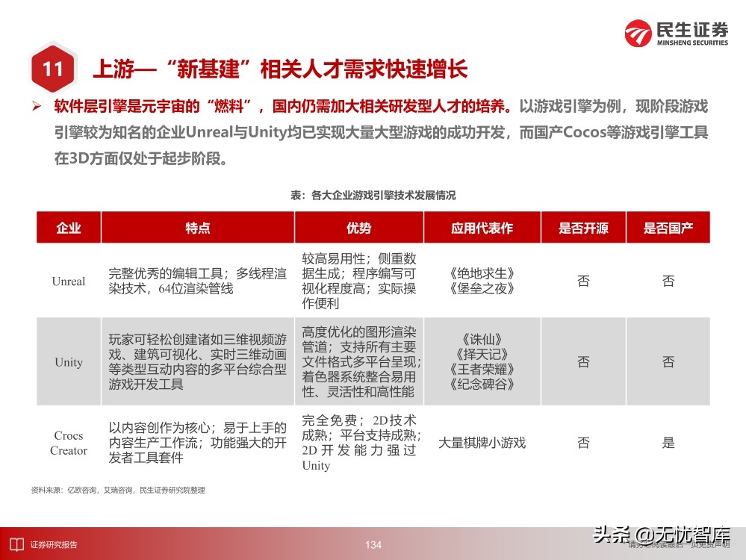The width and height of the screenshot is (746, 560).
Task: Click the slide title 上游—"新基建"相关人才需求快速增长
Action: click(x=280, y=69)
